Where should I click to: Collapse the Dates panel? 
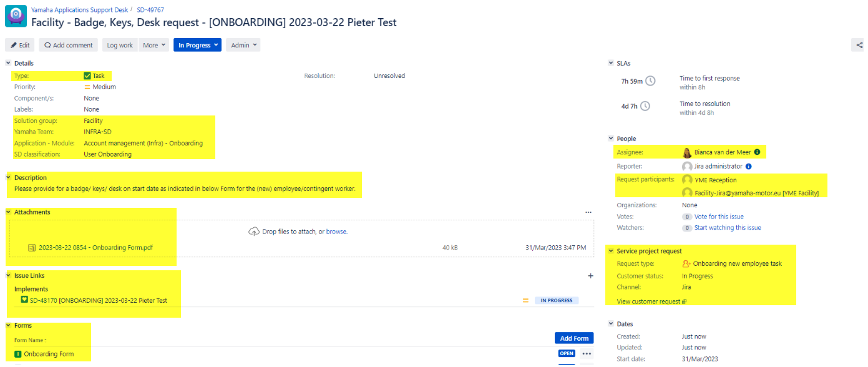point(611,324)
